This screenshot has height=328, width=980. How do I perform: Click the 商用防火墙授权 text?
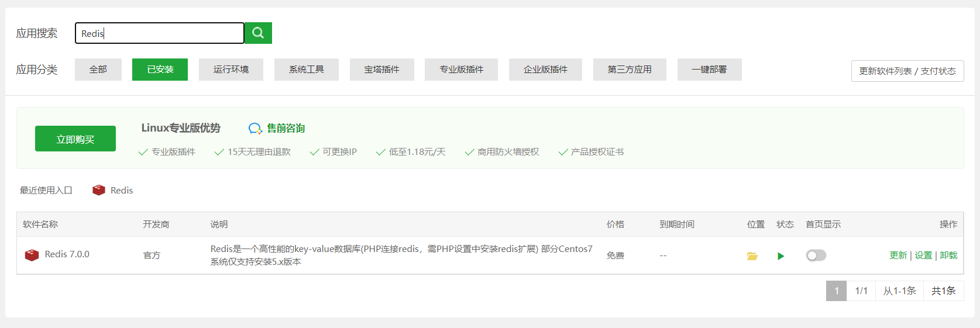coord(508,152)
